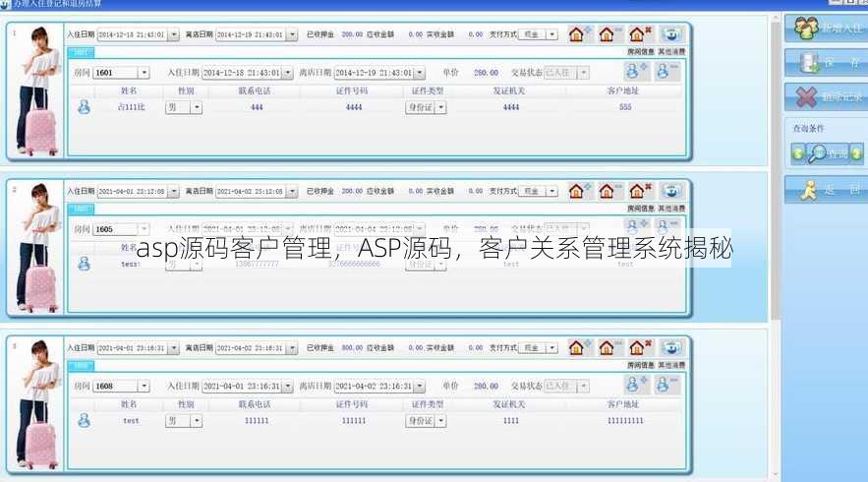Open 支付方式 payment dropdown in record 1
868x482 pixels.
point(551,34)
